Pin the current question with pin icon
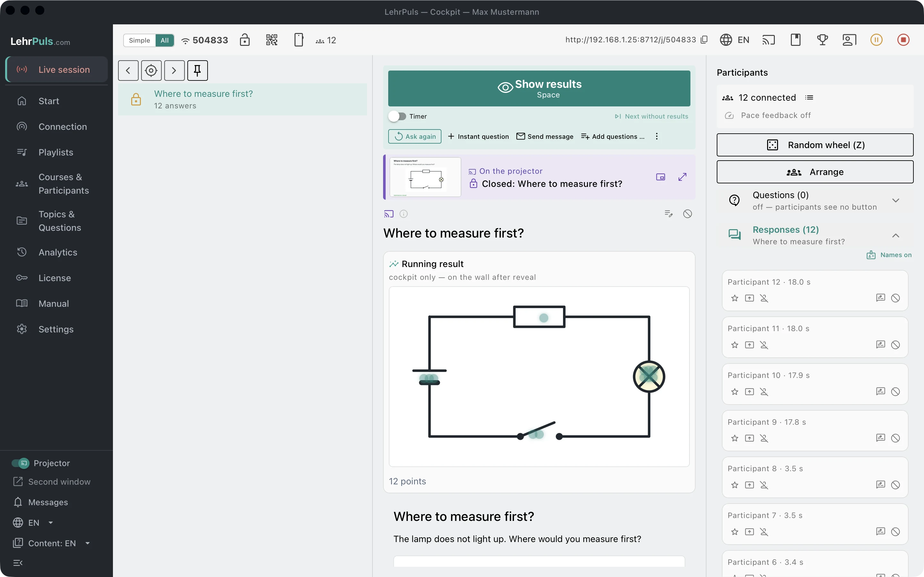 click(197, 71)
